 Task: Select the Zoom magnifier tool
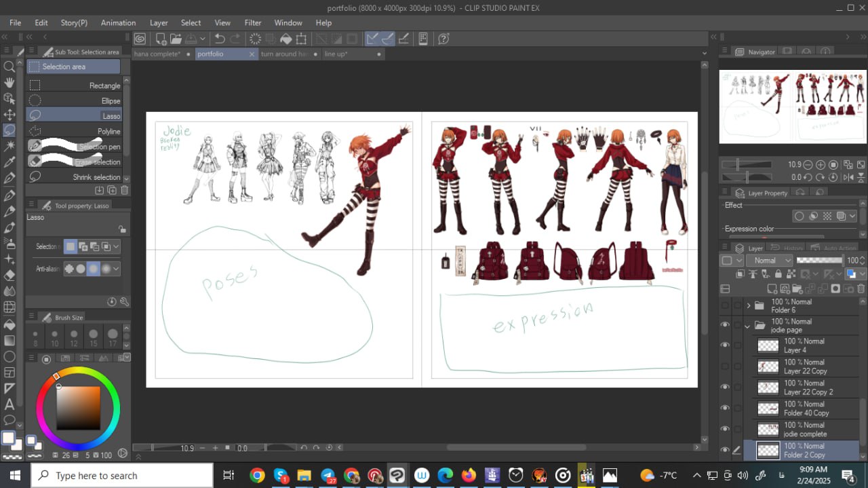[9, 67]
